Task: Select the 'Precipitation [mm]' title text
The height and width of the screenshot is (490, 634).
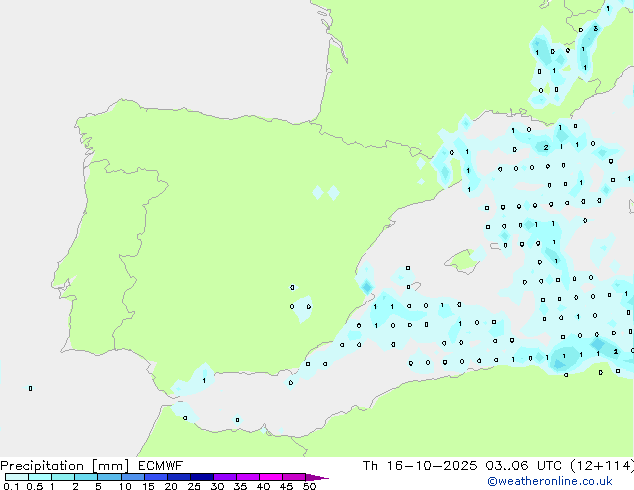Action: pos(65,466)
